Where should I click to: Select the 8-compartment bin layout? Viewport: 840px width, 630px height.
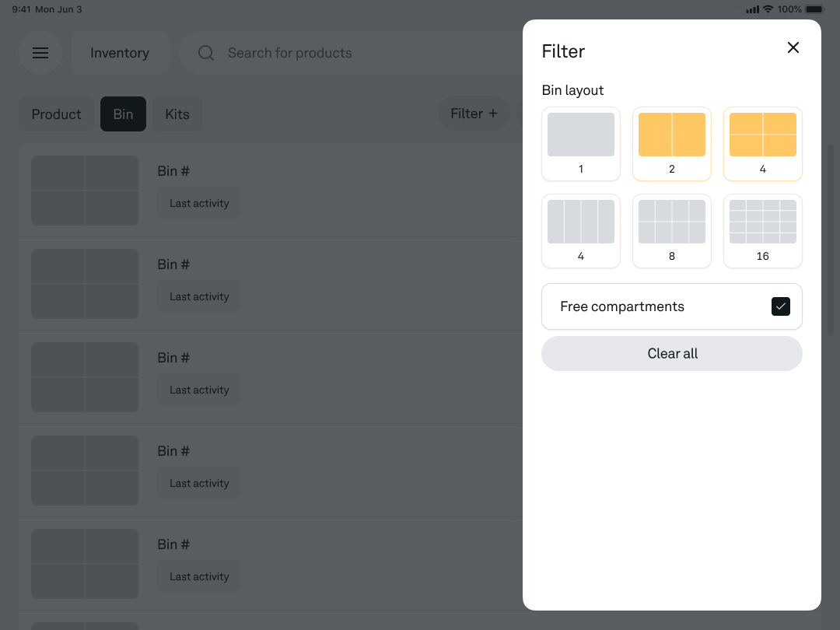(x=672, y=231)
